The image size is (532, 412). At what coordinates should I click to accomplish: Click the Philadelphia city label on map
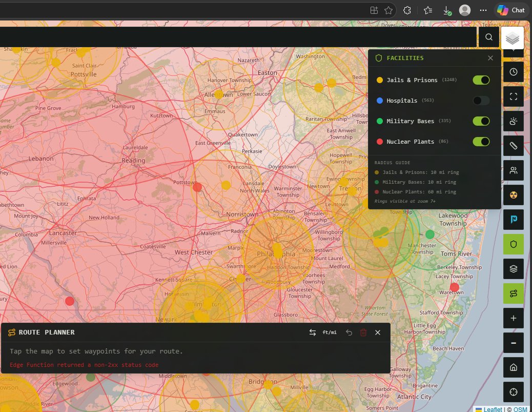[276, 254]
